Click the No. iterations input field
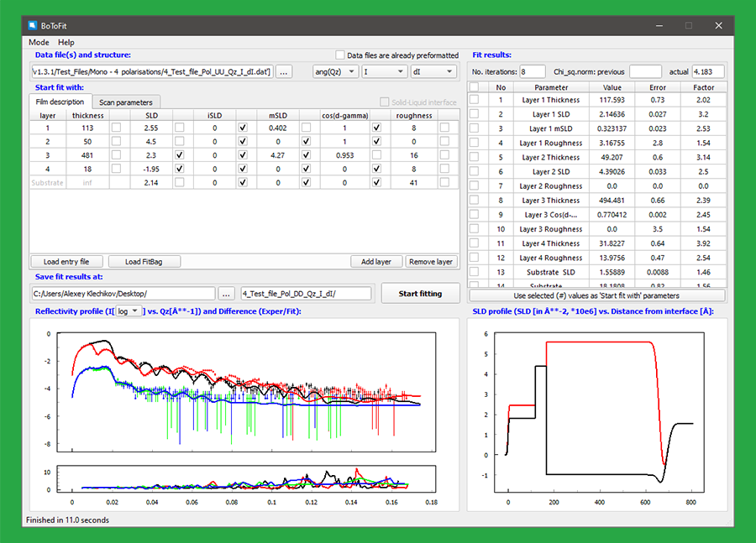 pos(533,72)
